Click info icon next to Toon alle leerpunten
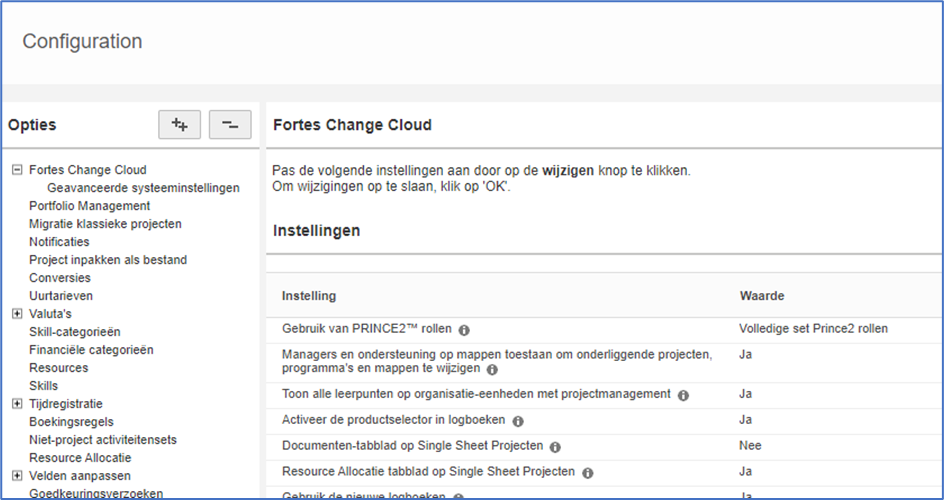The height and width of the screenshot is (500, 944). pyautogui.click(x=683, y=395)
